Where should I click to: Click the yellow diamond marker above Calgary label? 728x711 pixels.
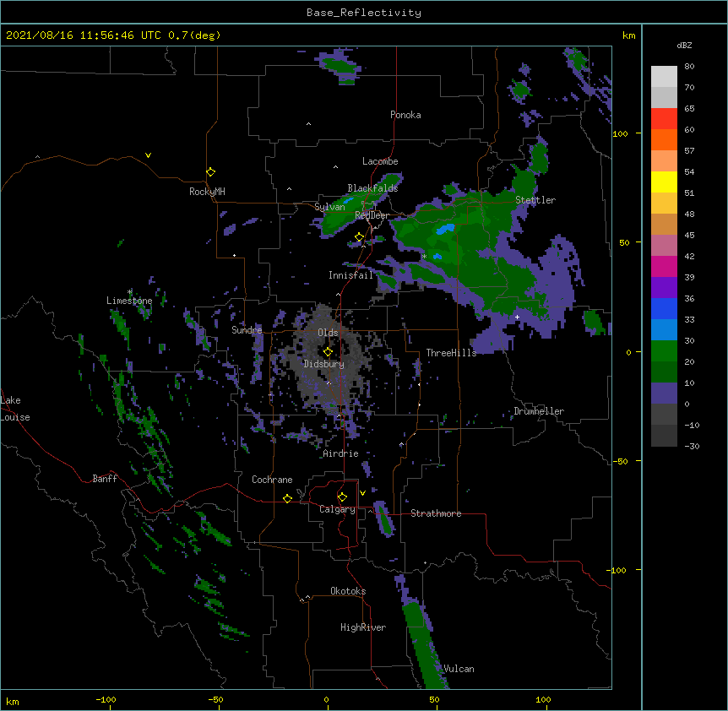342,497
